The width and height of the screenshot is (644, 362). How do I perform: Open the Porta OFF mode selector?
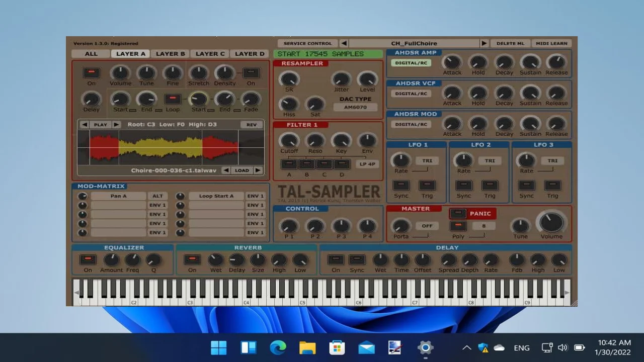pos(427,226)
